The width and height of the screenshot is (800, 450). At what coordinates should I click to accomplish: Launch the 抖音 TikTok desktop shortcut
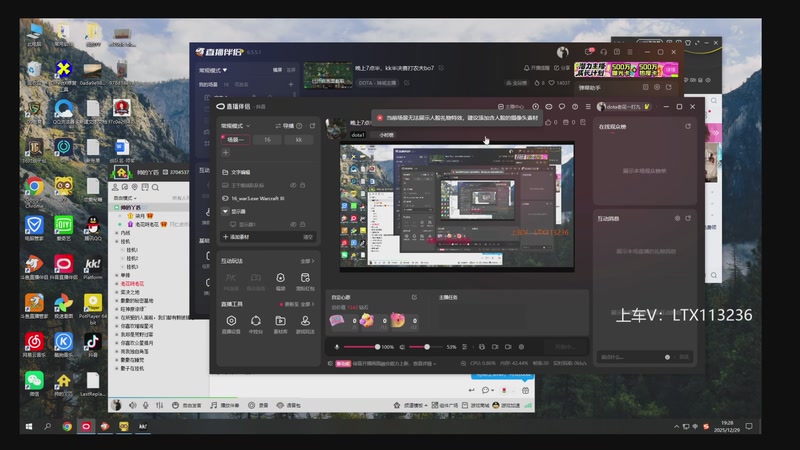coord(92,344)
